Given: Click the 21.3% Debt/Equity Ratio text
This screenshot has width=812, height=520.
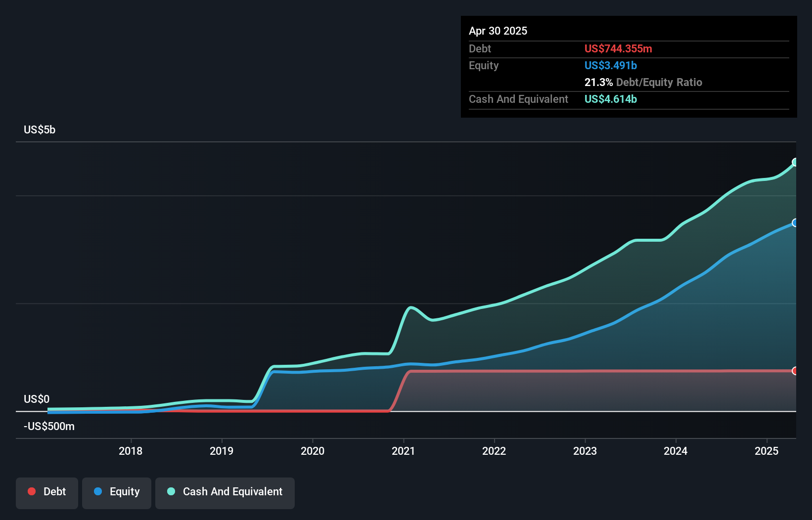Looking at the screenshot, I should [x=643, y=82].
